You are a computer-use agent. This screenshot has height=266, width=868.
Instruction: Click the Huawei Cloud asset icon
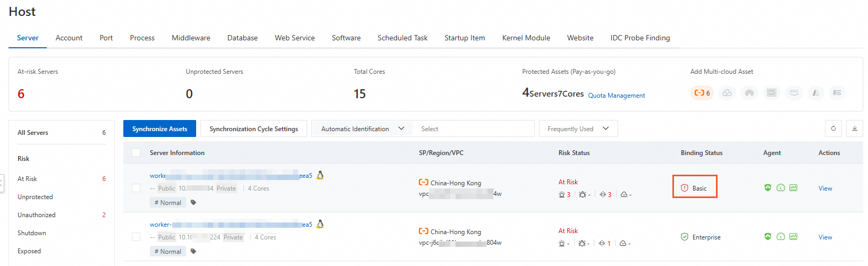tap(749, 93)
